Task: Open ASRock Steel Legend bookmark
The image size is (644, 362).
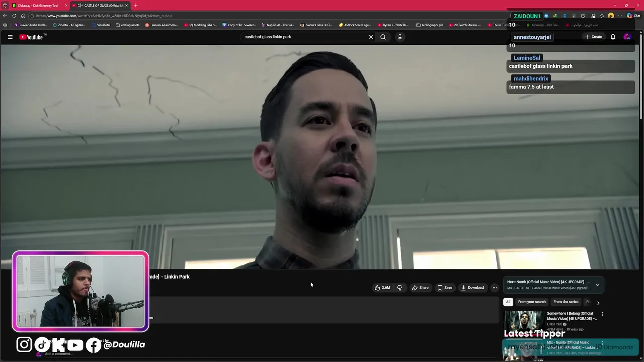Action: coord(355,25)
